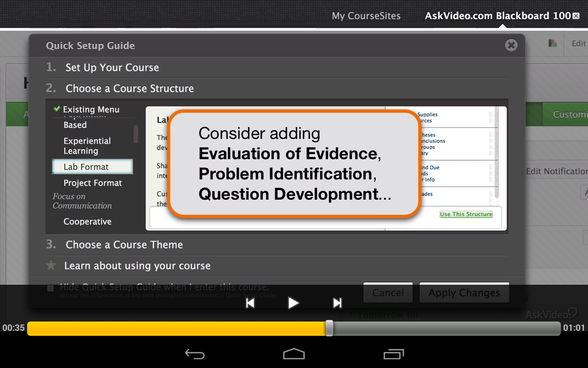Image resolution: width=588 pixels, height=368 pixels.
Task: Click the video progress slider handle
Action: [x=329, y=328]
